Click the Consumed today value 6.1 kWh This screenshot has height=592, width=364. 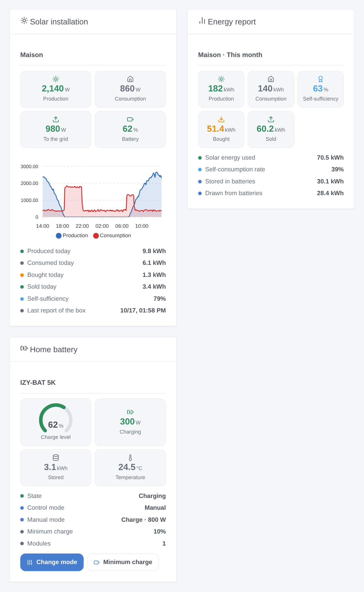pyautogui.click(x=154, y=263)
